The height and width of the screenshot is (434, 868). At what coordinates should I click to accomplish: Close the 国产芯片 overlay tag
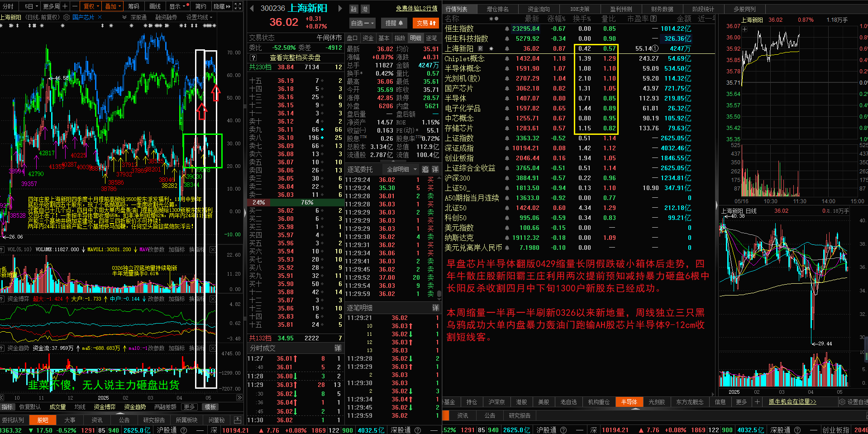100,17
